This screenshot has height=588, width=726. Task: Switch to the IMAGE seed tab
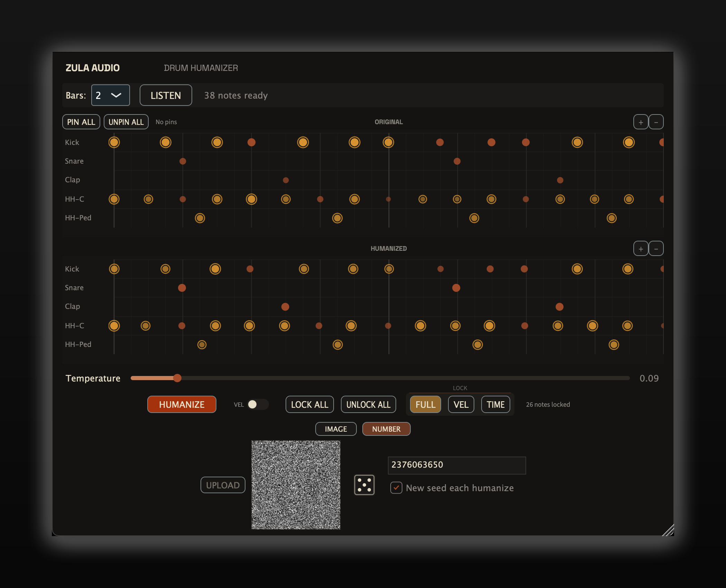pyautogui.click(x=336, y=429)
